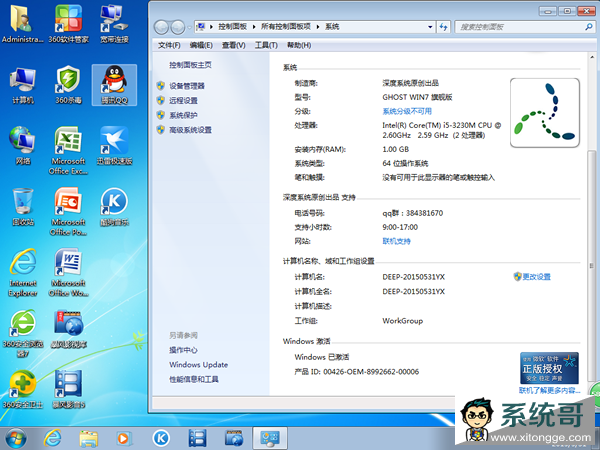Screen dimensions: 600x450
Task: Open the media player taskbar icon
Action: click(124, 439)
